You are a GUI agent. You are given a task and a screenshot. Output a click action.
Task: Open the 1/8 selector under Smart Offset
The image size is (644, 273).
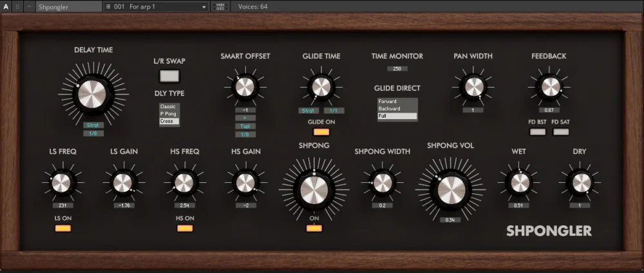pyautogui.click(x=245, y=134)
